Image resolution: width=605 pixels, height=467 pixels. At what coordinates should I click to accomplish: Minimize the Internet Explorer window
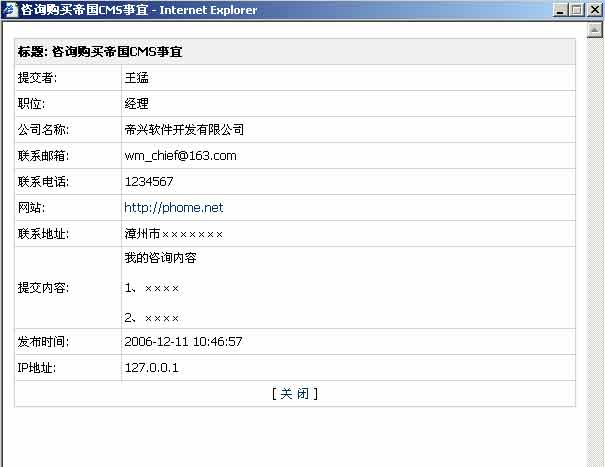point(559,10)
